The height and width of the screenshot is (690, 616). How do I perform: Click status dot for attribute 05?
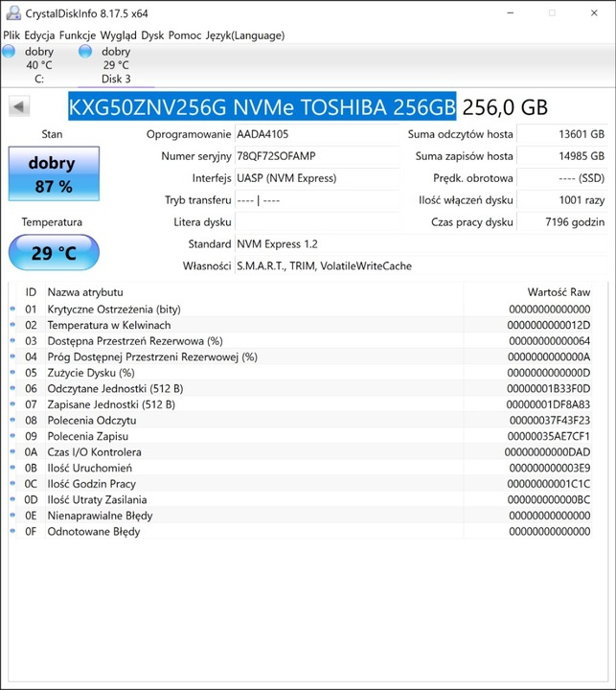(12, 372)
